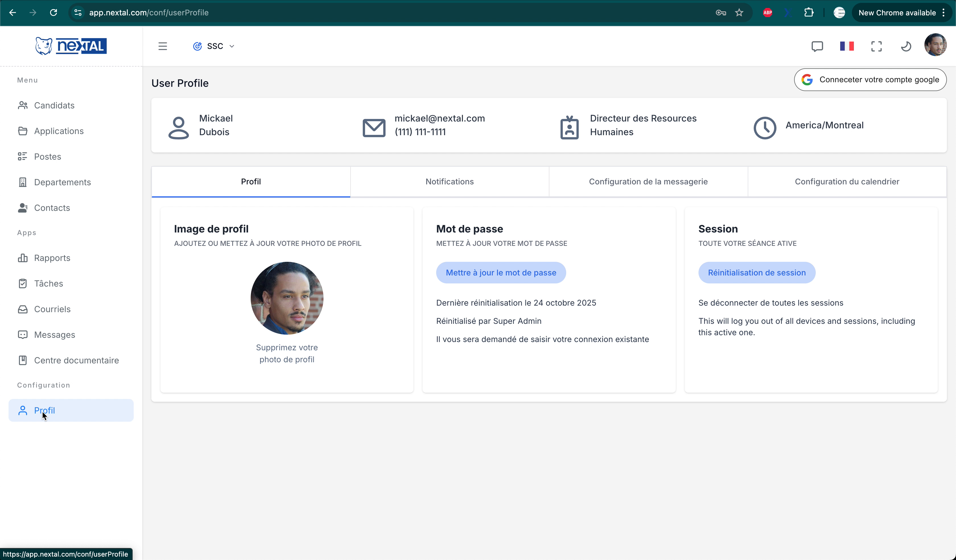Open the fullscreen mode icon

[876, 46]
